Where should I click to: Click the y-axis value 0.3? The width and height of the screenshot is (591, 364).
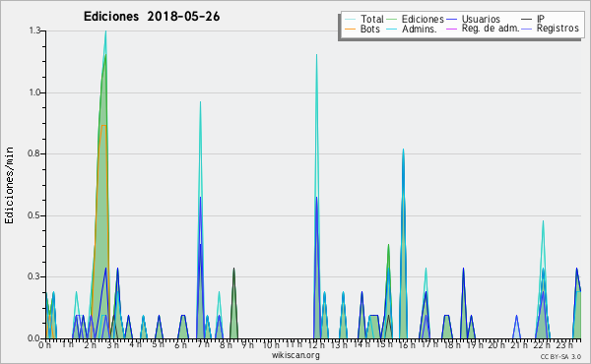34,276
